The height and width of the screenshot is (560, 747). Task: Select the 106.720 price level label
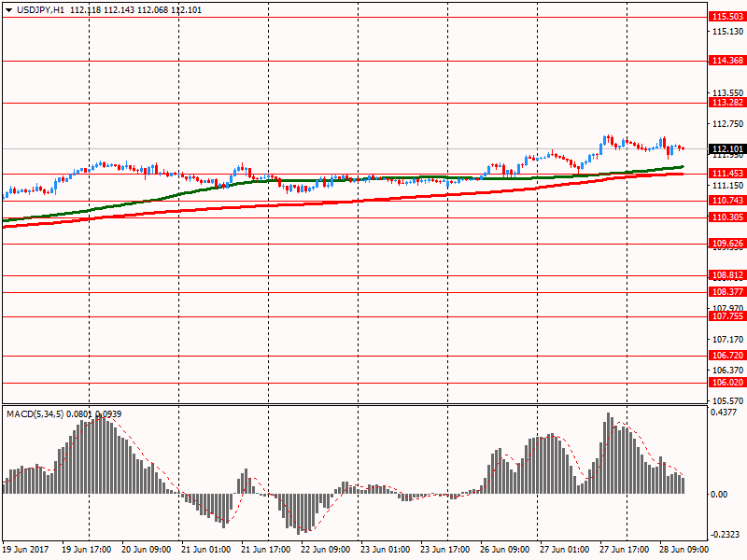coord(727,356)
